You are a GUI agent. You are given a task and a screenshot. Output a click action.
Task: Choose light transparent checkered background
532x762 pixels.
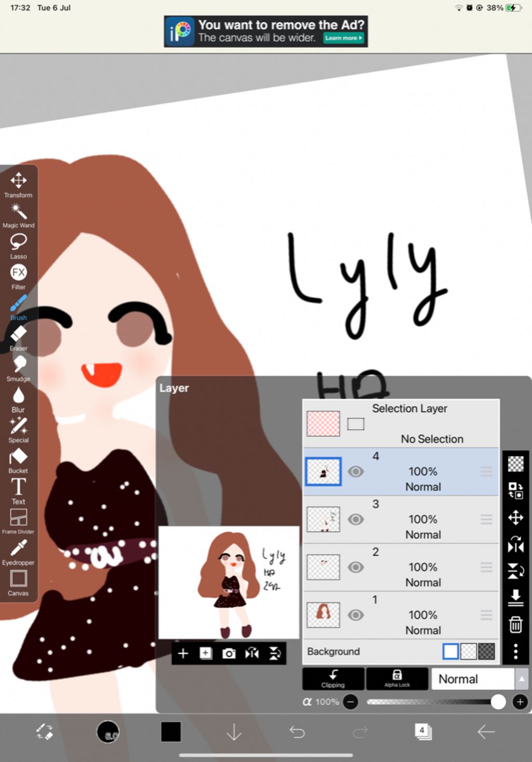469,651
